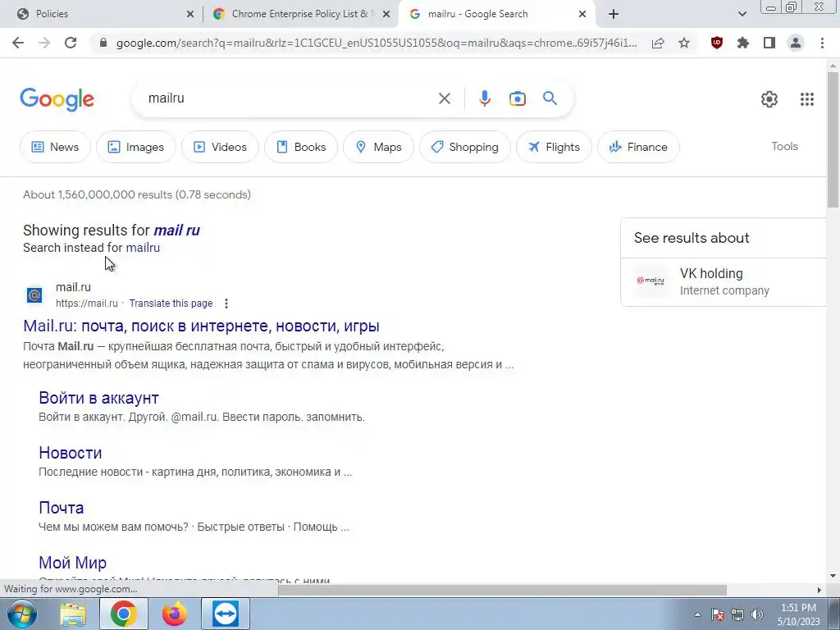Click the horizontal scrollbar thumb
Screen dimensions: 840x630
point(502,590)
